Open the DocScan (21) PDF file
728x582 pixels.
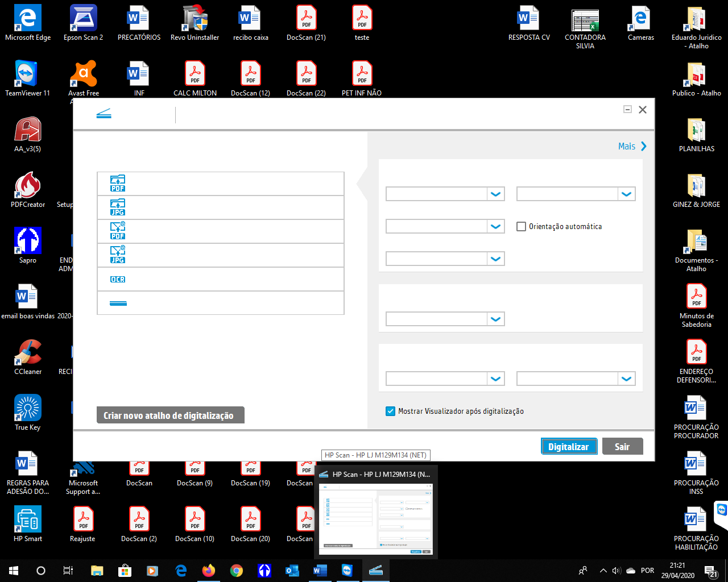[x=307, y=23]
